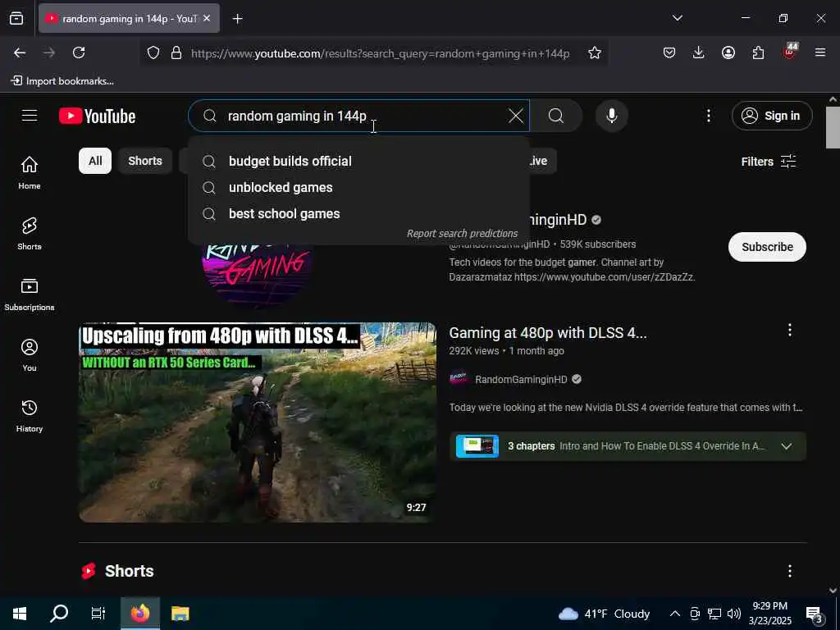Click the magnifier search button
840x630 pixels.
(556, 116)
